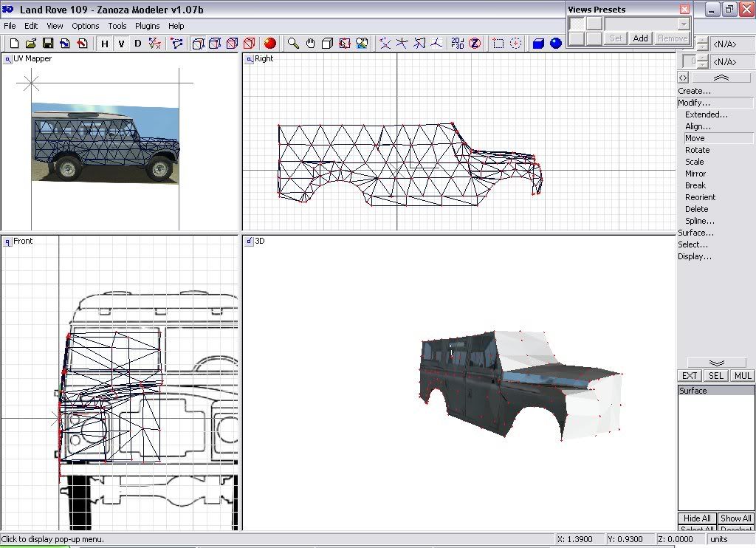Click the 2D/3D mode icon
Viewport: 756px width, 548px height.
click(458, 44)
